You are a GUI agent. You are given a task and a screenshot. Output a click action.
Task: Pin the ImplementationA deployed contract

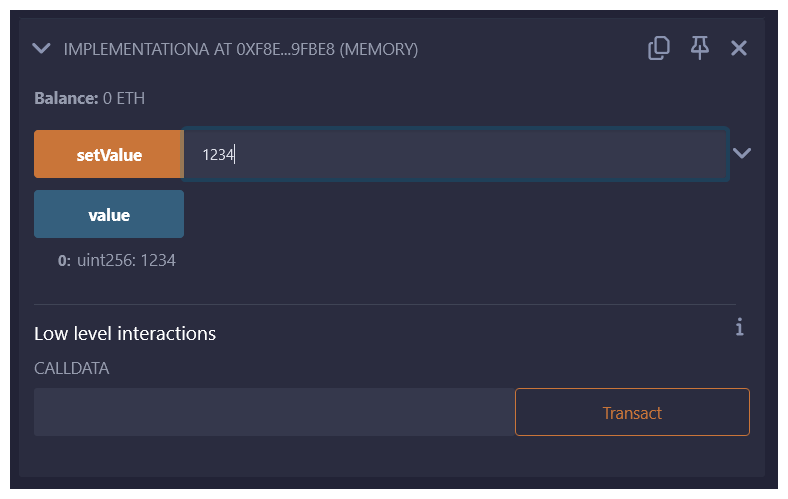700,48
